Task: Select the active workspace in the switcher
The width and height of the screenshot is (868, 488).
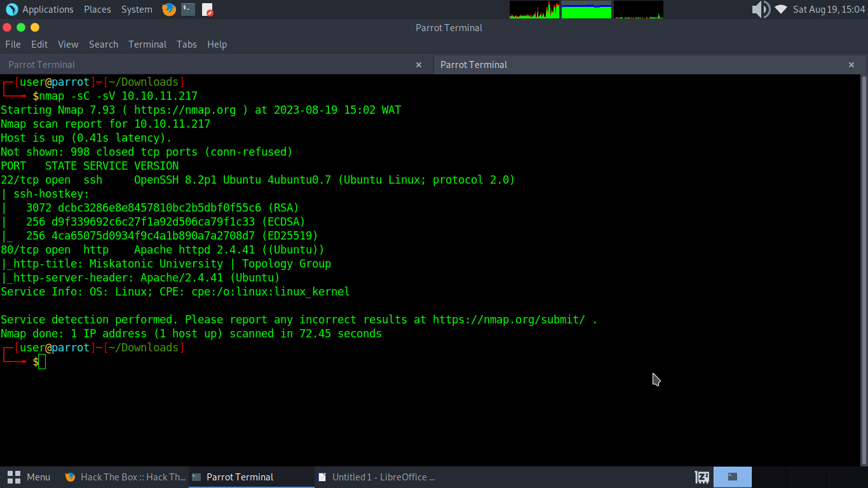Action: tap(733, 477)
